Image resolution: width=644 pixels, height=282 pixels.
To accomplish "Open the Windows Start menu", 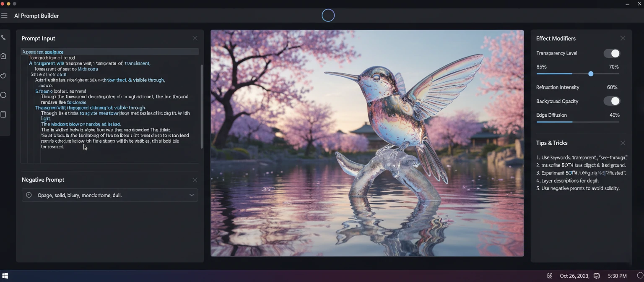I will pyautogui.click(x=5, y=276).
